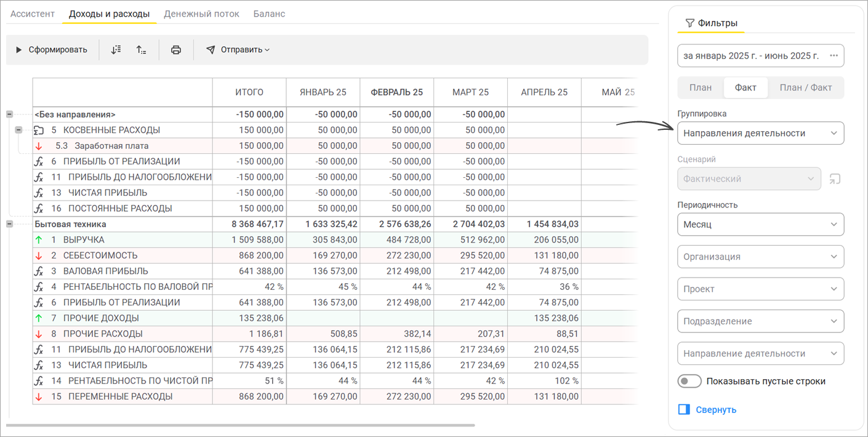Open the Периодичность dropdown set to Месяц
The image size is (868, 437).
760,225
